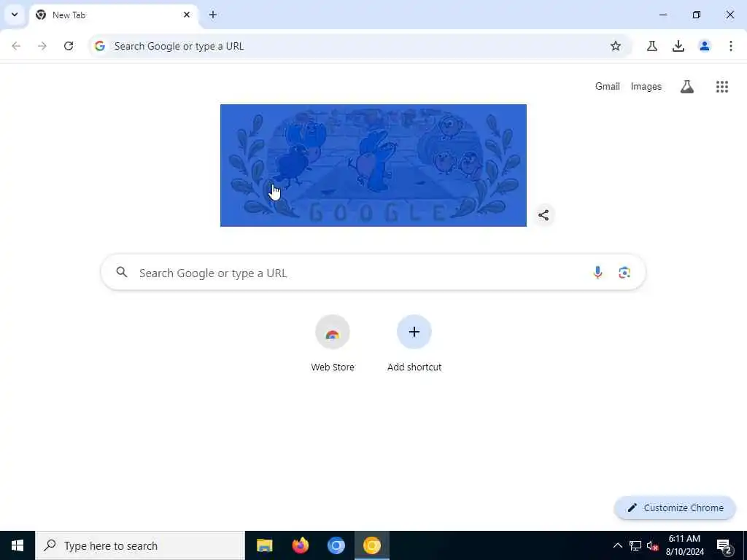This screenshot has width=747, height=560.
Task: Open Chrome Labs flask icon in toolbar
Action: (651, 46)
